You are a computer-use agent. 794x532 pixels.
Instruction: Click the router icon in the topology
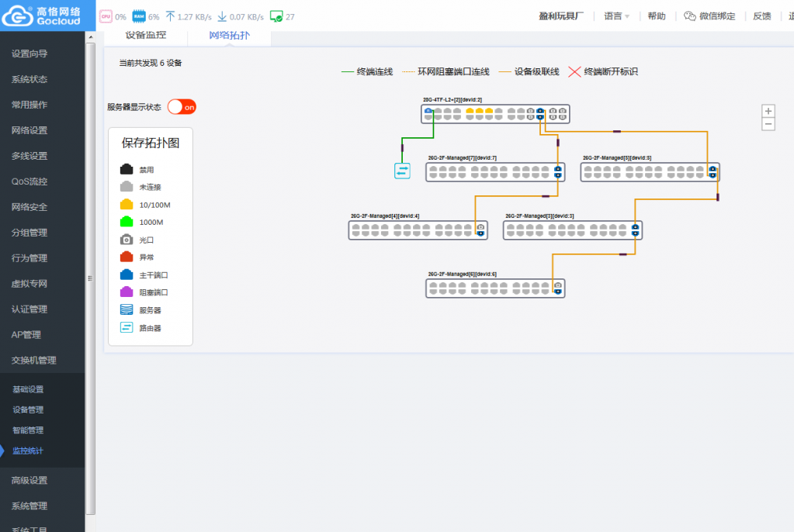pyautogui.click(x=402, y=171)
